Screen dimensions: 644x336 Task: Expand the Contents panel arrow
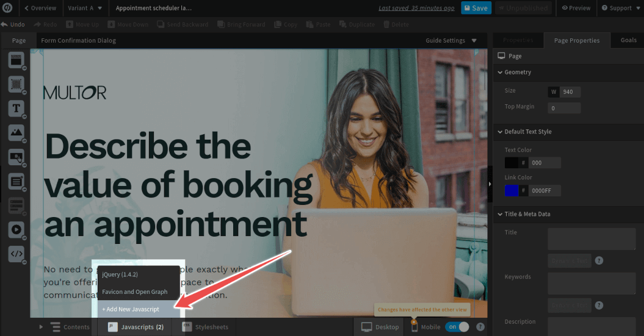point(41,327)
